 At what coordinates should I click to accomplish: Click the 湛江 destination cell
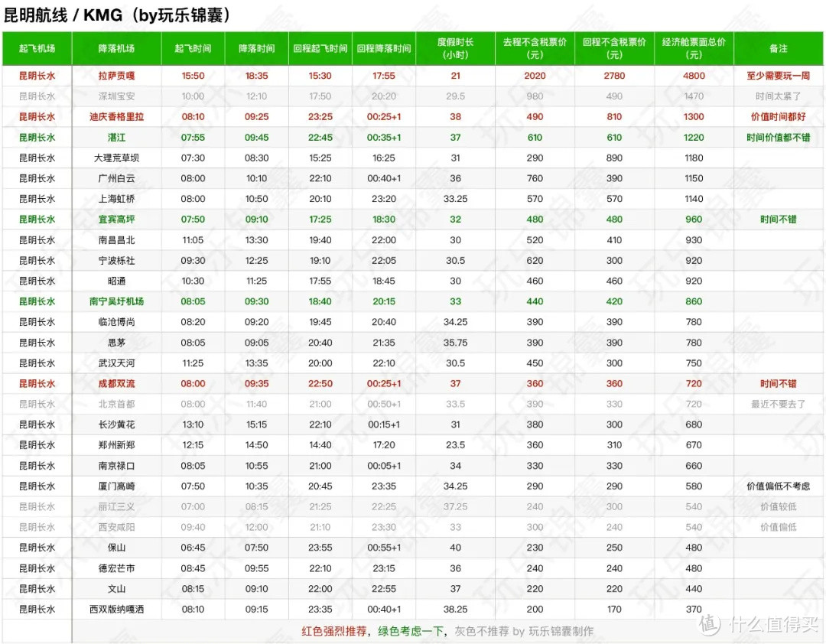(116, 138)
